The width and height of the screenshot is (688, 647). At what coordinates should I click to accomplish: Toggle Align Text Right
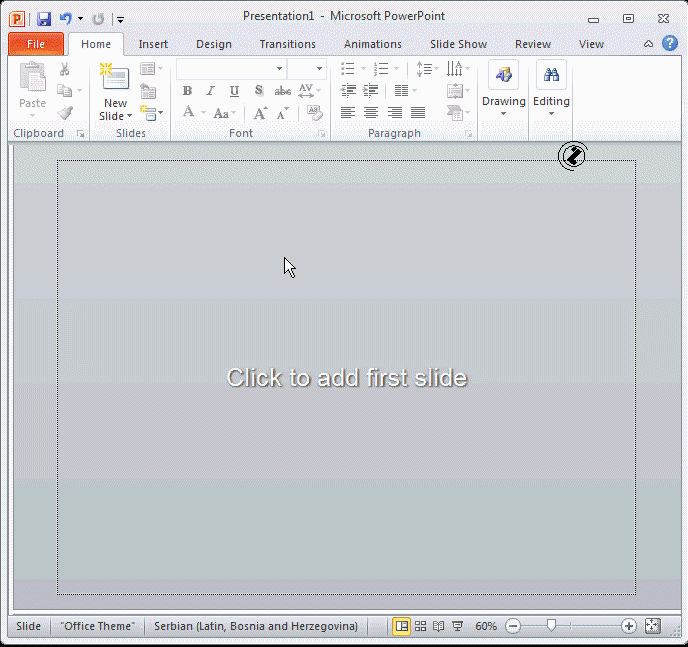(x=394, y=113)
